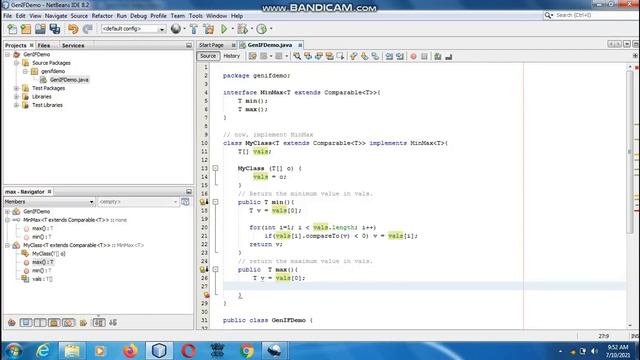Screen dimensions: 640x360
Task: Click the Redo toolbar icon
Action: [x=87, y=29]
